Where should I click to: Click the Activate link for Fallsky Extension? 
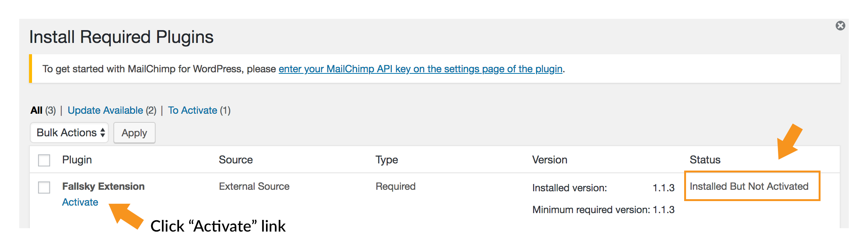80,202
